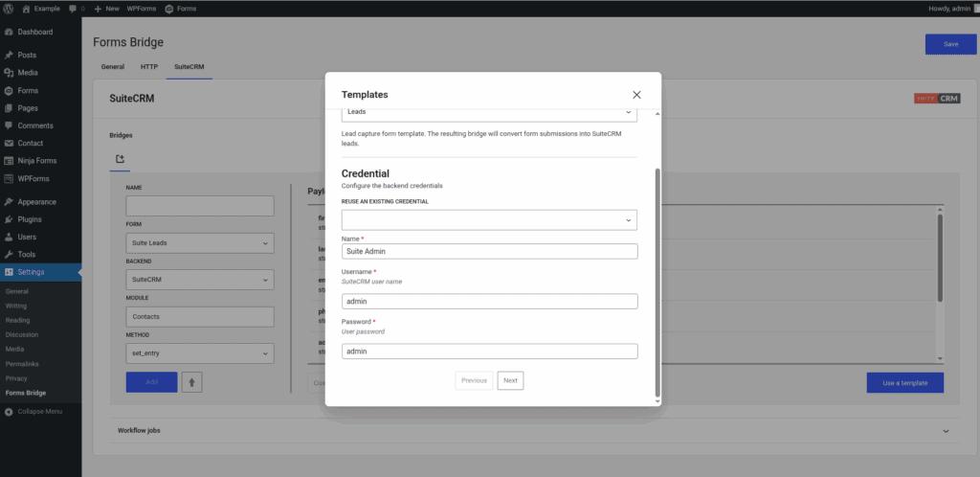Viewport: 980px width, 477px height.
Task: Open Media settings submenu item
Action: (x=15, y=349)
